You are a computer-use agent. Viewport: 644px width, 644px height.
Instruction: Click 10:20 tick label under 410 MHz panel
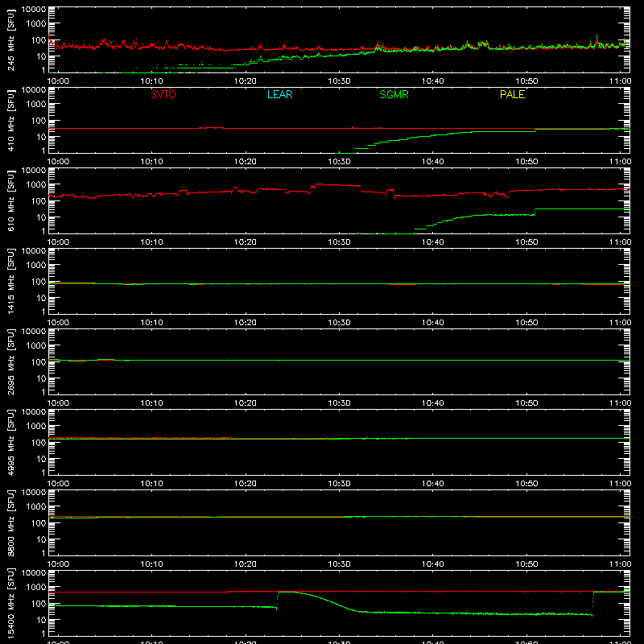point(246,162)
